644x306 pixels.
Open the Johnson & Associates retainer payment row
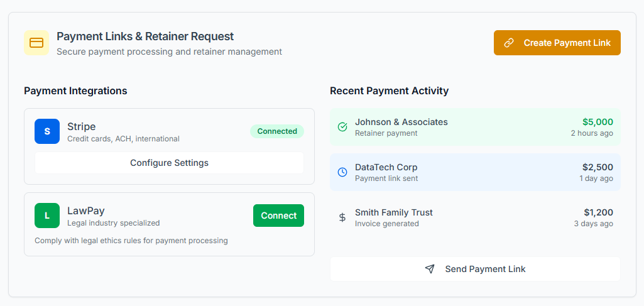tap(475, 127)
